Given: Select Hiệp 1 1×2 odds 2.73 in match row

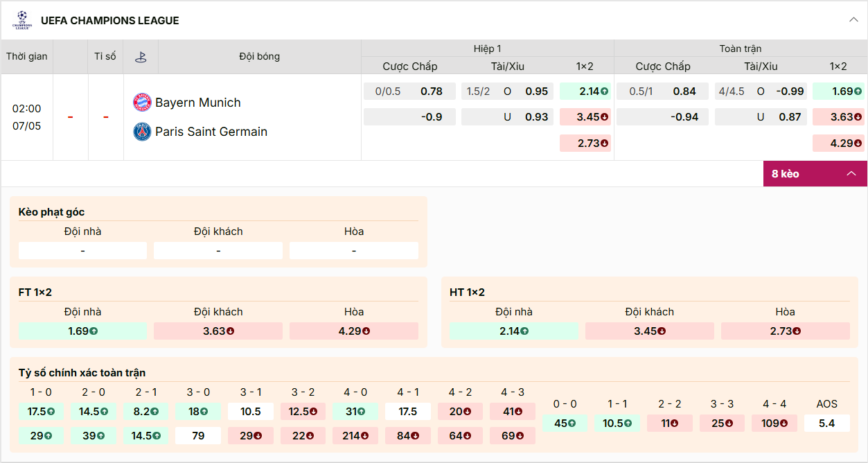Looking at the screenshot, I should (585, 143).
